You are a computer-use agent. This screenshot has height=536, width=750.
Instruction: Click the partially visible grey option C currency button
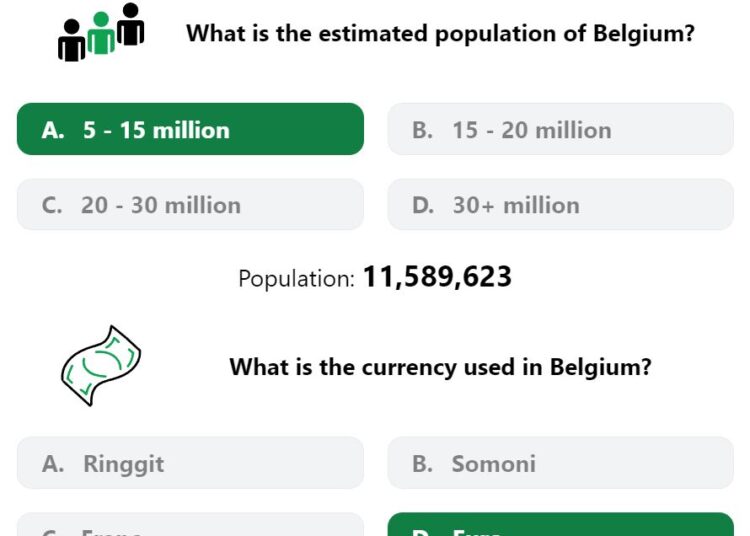point(190,525)
